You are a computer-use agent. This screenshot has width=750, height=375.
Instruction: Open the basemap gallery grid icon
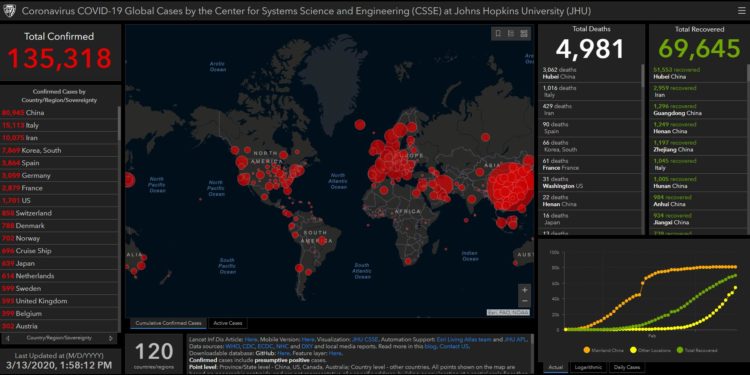click(x=524, y=33)
